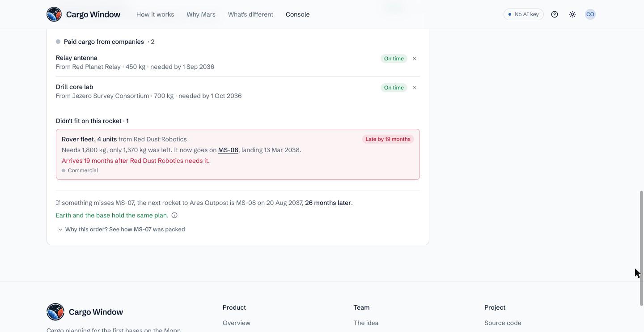
Task: Toggle the light/dark theme sun icon
Action: click(x=572, y=14)
